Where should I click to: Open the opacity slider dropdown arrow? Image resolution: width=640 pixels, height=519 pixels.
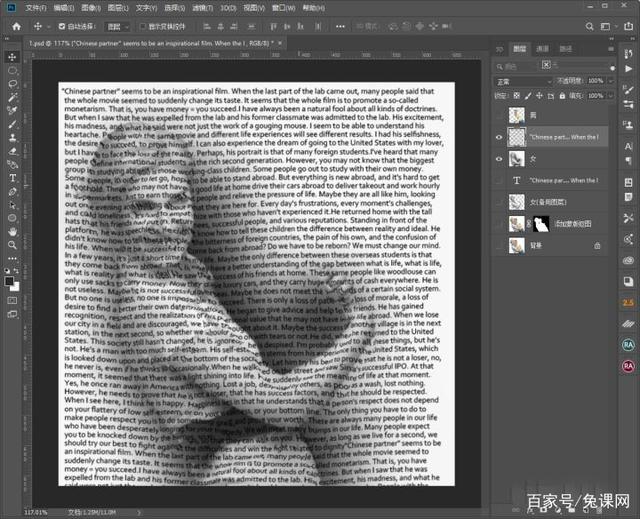pos(610,81)
